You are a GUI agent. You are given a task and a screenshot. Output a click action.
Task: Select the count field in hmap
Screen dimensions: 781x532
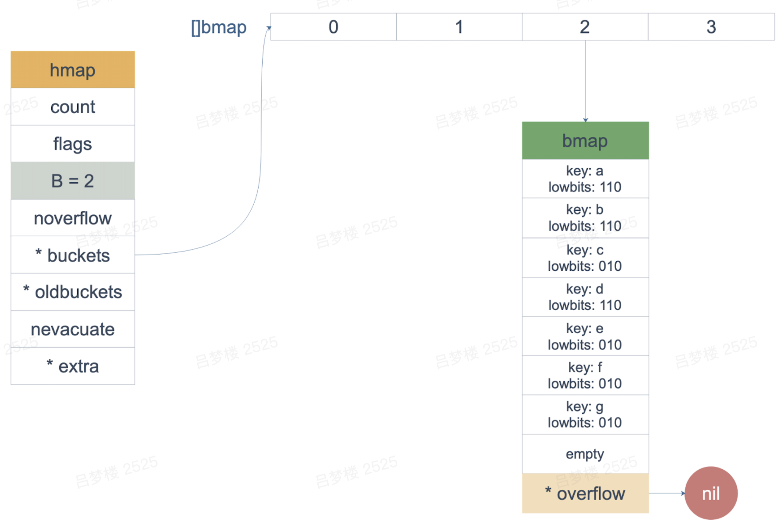coord(73,106)
